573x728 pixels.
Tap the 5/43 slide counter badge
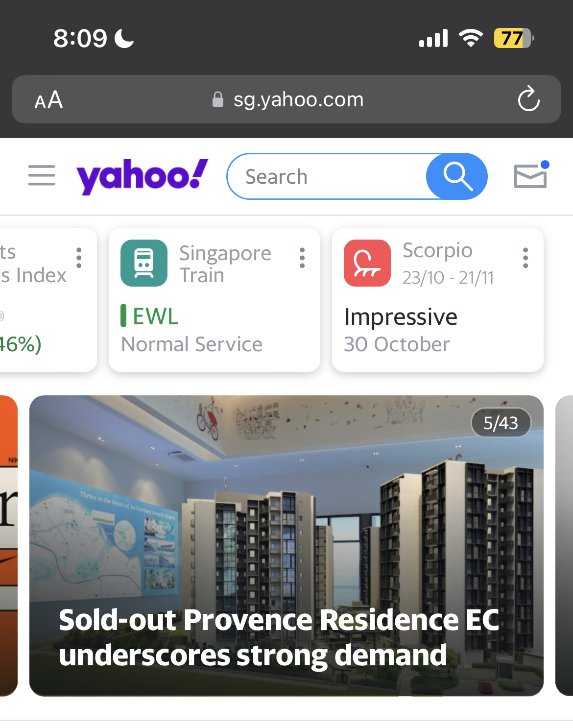pyautogui.click(x=501, y=423)
